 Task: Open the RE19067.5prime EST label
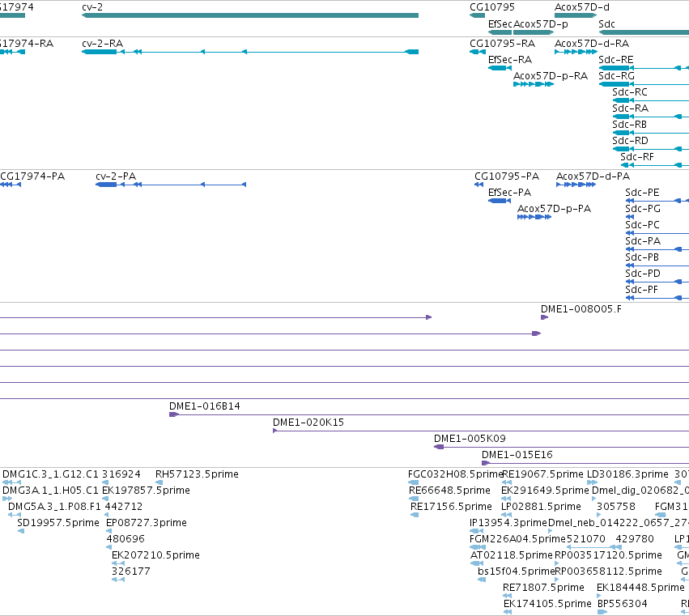(x=542, y=474)
